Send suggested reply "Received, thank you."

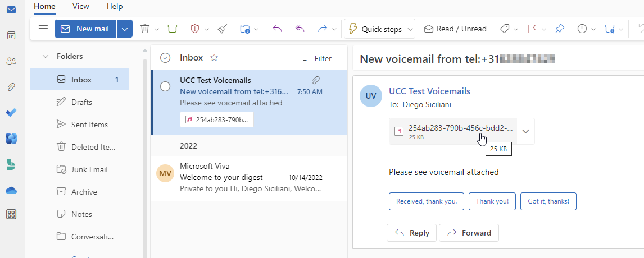[427, 201]
